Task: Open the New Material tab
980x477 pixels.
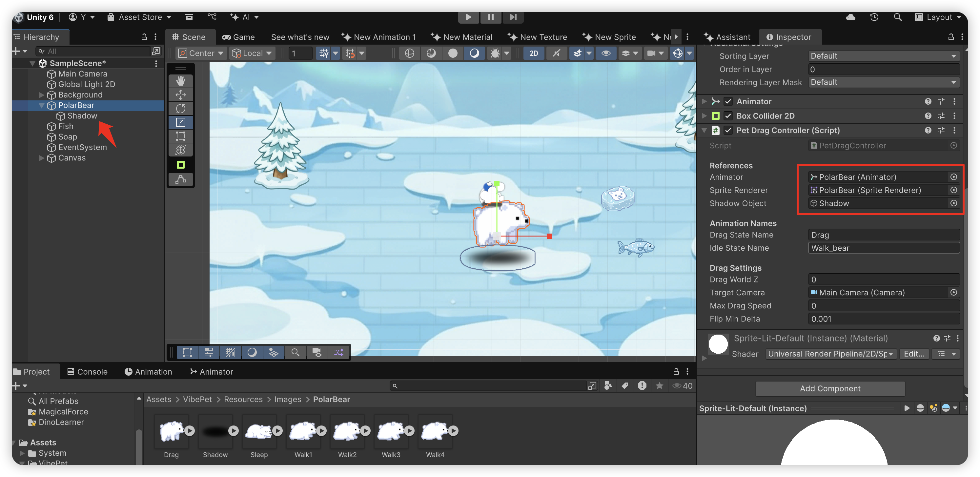Action: point(461,37)
